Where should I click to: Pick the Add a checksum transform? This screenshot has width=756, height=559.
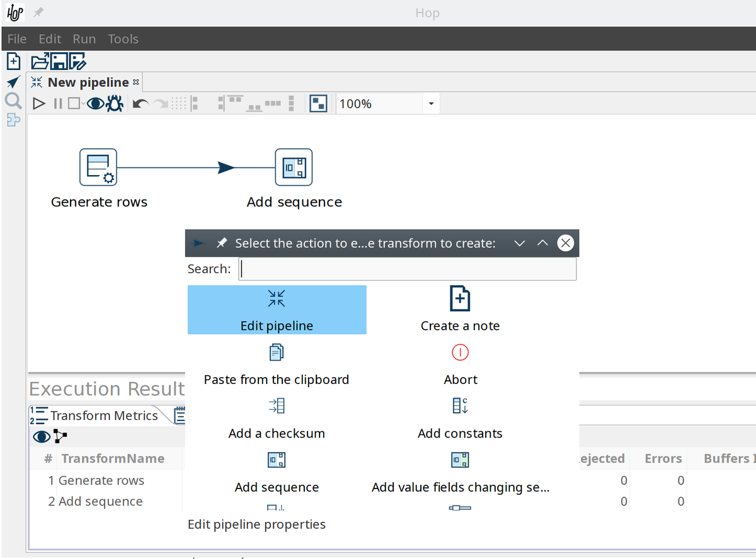[277, 418]
